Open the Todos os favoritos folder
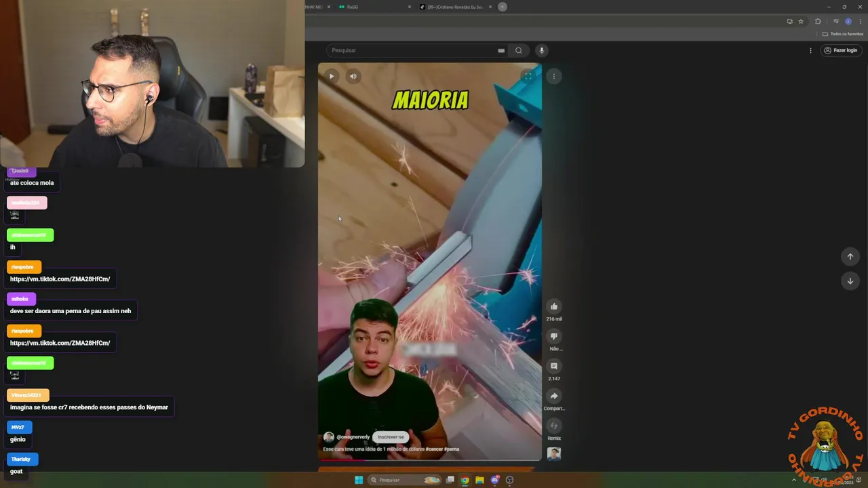The image size is (868, 488). coord(843,34)
